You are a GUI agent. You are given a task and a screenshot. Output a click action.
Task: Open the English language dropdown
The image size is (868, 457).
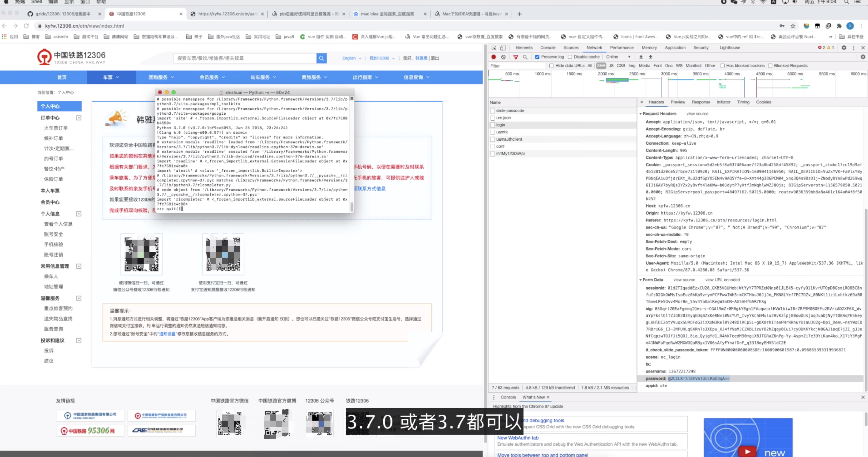click(x=352, y=58)
